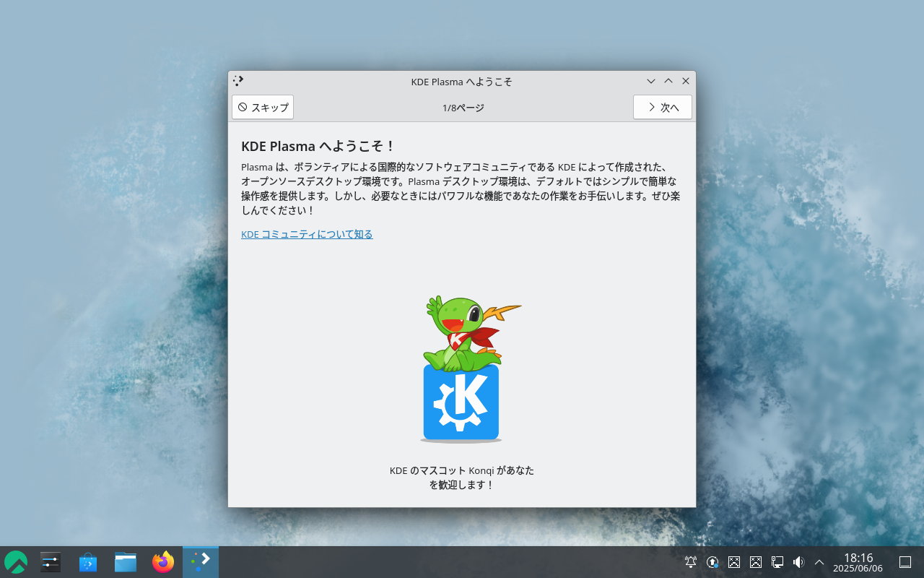Launch System Settings from the taskbar

coord(51,562)
